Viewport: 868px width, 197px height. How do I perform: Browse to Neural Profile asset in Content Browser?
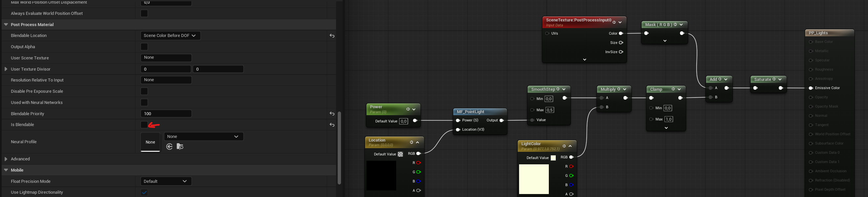(x=180, y=147)
